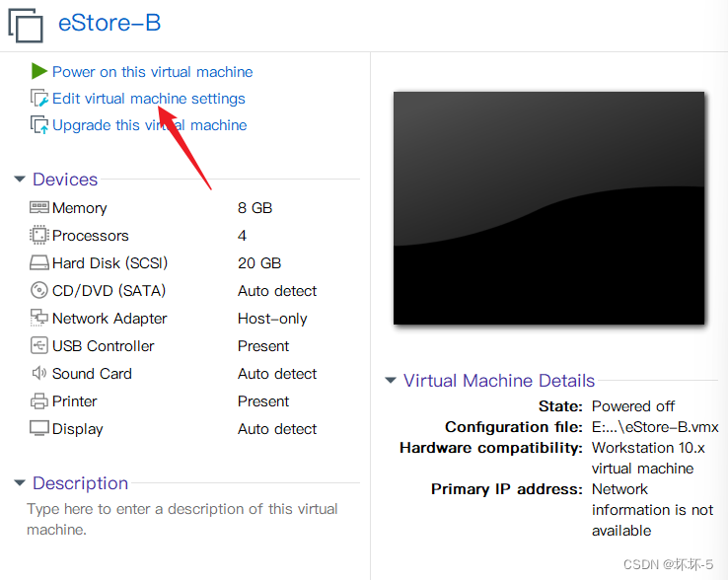Click the edit settings wrench icon
Image resolution: width=728 pixels, height=580 pixels.
pos(39,98)
